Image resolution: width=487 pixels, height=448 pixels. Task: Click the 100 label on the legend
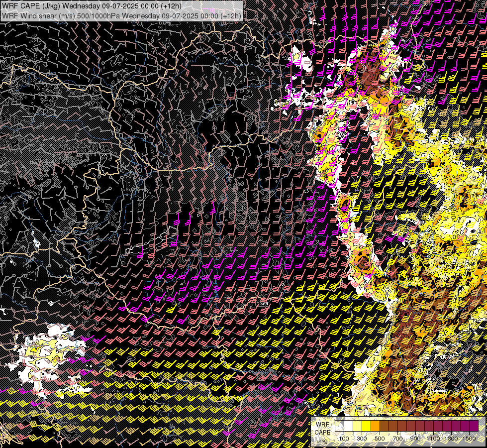tap(344, 439)
